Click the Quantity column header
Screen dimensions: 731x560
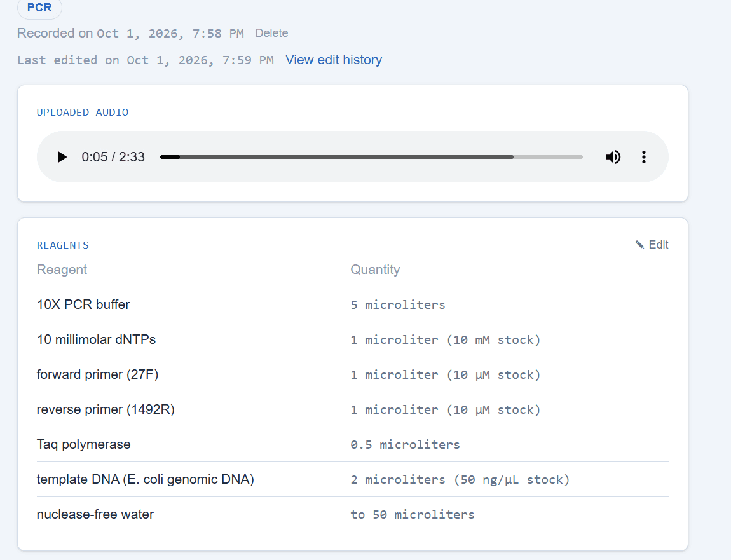point(375,270)
